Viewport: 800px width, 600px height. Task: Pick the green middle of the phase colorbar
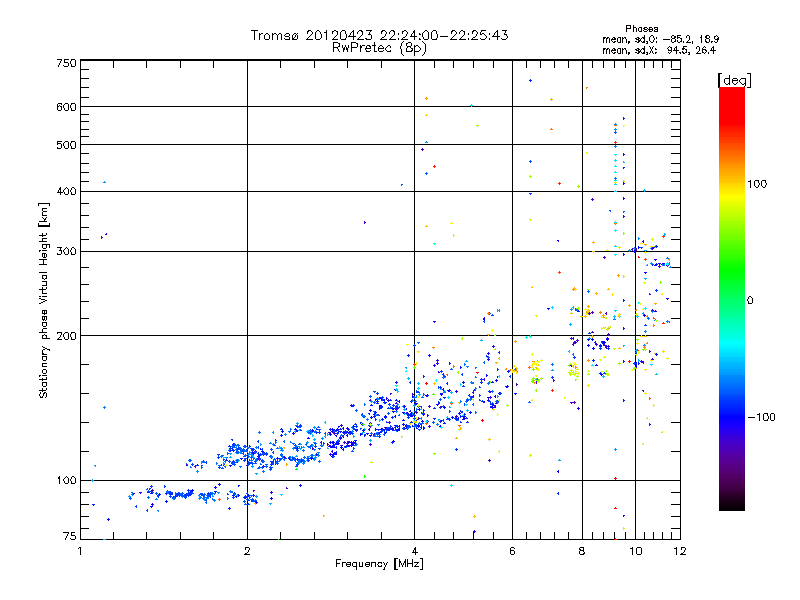click(732, 270)
